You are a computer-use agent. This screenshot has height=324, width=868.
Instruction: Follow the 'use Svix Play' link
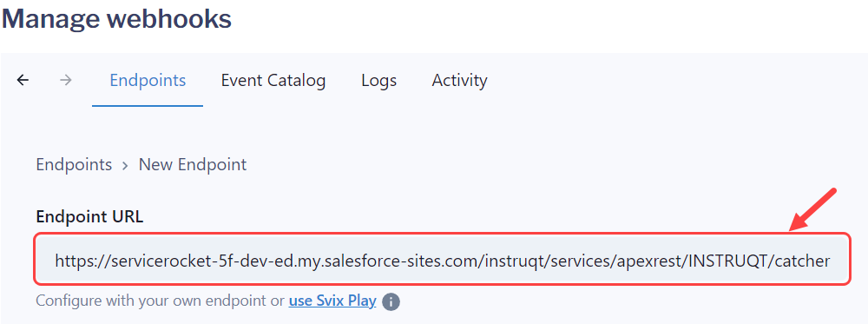click(332, 301)
